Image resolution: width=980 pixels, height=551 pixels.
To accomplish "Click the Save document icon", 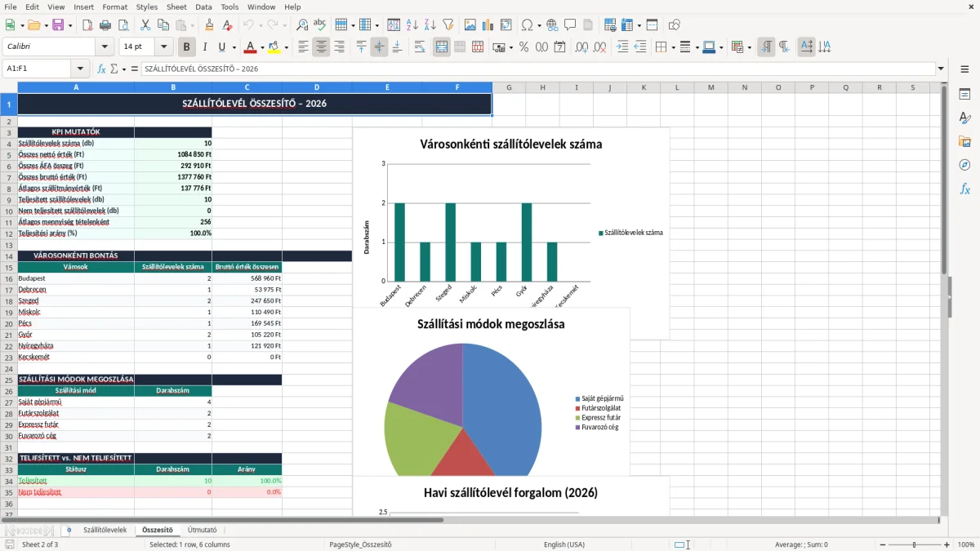I will 58,25.
